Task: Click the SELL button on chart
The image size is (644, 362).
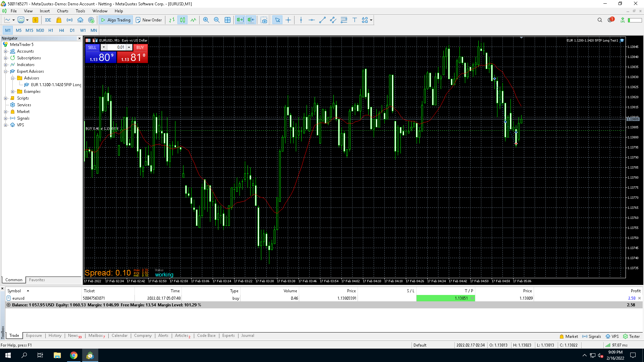Action: coord(92,48)
